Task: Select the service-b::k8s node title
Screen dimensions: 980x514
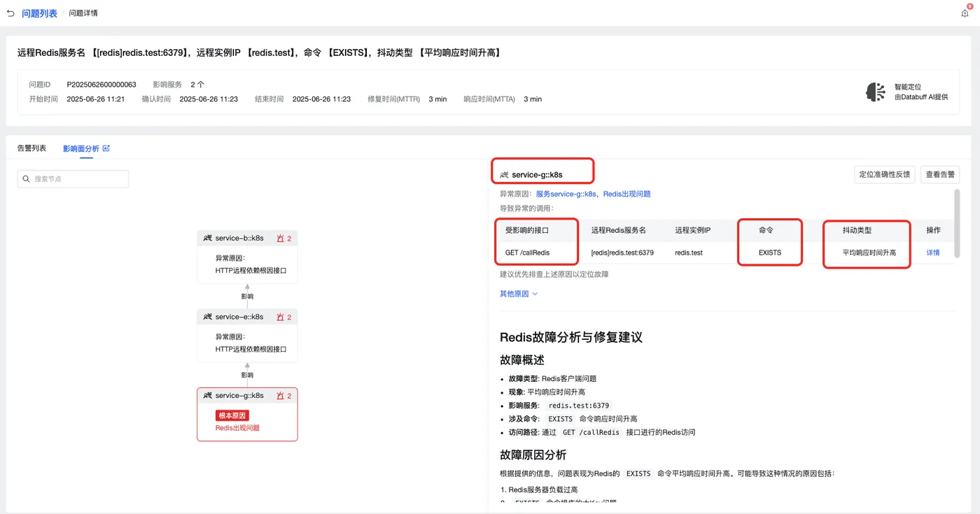Action: pyautogui.click(x=239, y=238)
